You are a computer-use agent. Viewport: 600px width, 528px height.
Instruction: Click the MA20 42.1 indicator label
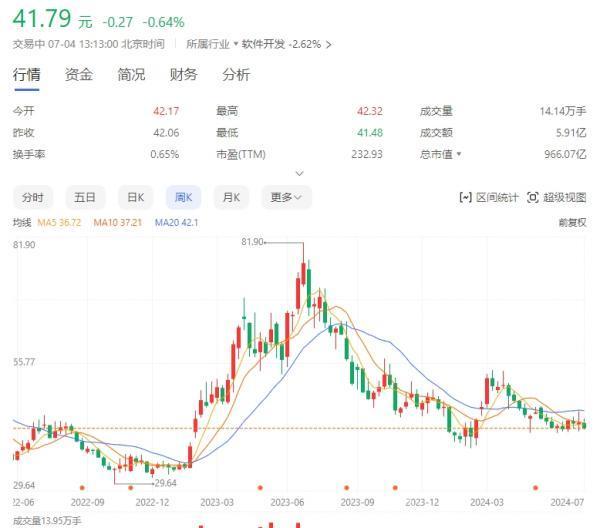[176, 222]
